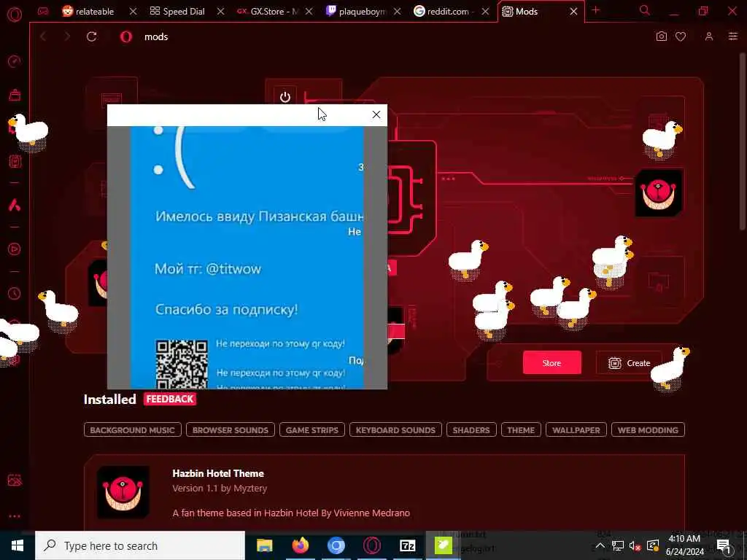Open Firefox from the taskbar
Image resolution: width=747 pixels, height=560 pixels.
(300, 545)
